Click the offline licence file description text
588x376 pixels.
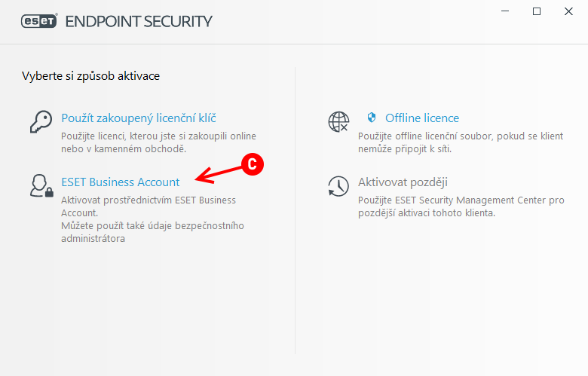pyautogui.click(x=461, y=142)
